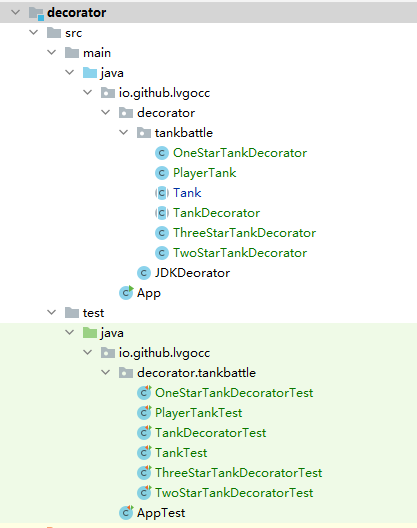Click the runnable App class icon
417x528 pixels.
tap(126, 293)
